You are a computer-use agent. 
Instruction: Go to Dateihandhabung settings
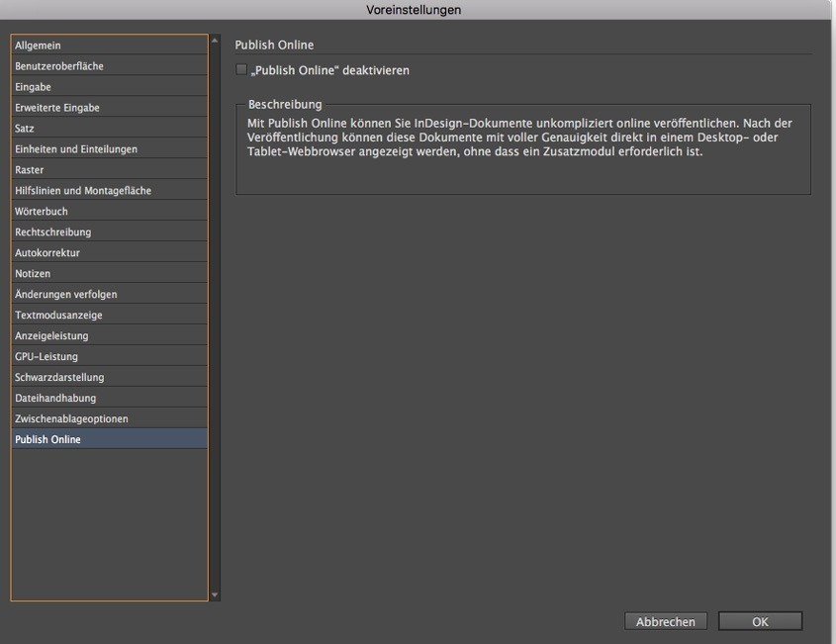pyautogui.click(x=109, y=399)
